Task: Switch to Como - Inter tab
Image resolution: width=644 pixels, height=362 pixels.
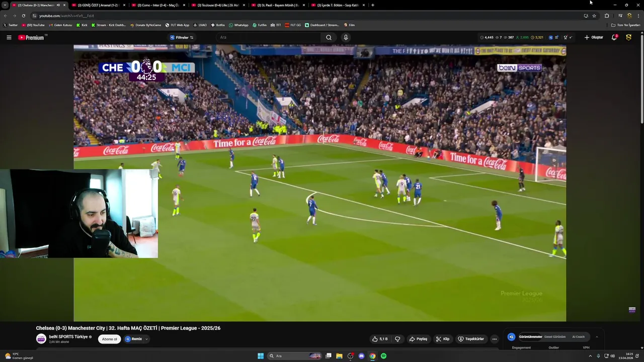Action: coord(158,5)
